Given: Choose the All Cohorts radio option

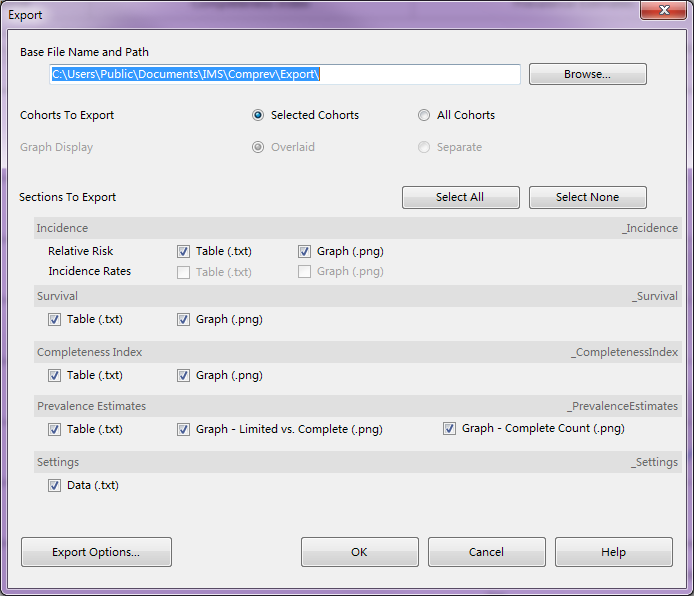Looking at the screenshot, I should point(425,115).
